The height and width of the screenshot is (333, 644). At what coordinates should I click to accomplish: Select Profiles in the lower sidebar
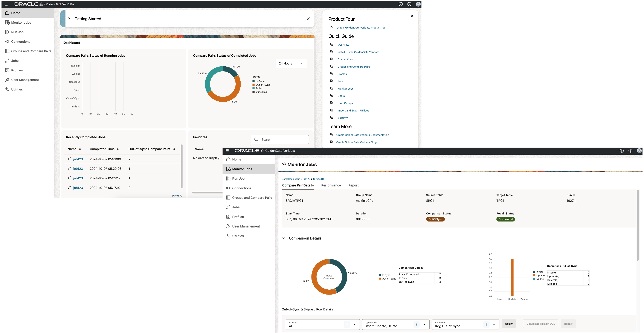238,217
